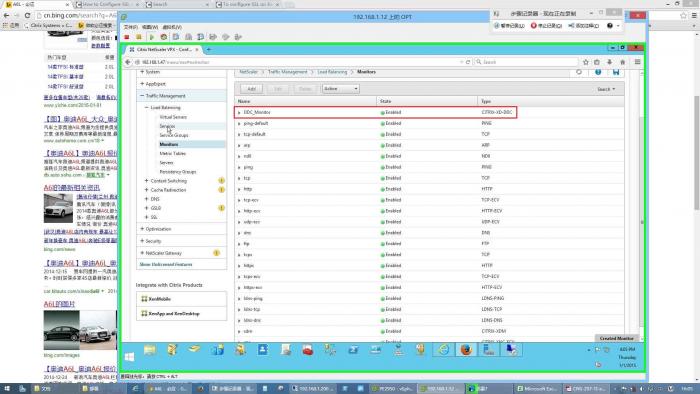The width and height of the screenshot is (700, 394).
Task: Open the Search dropdown on the right
Action: (x=606, y=89)
